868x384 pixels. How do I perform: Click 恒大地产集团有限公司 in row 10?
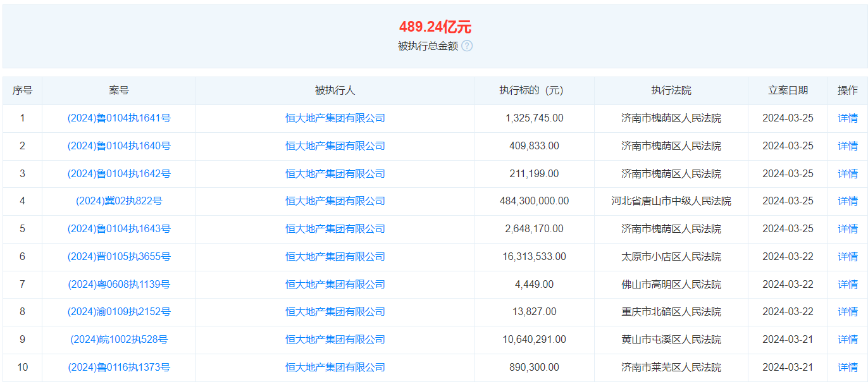click(335, 367)
